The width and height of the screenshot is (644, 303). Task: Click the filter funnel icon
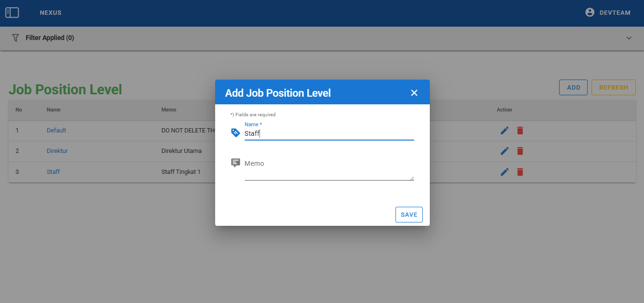(x=16, y=38)
